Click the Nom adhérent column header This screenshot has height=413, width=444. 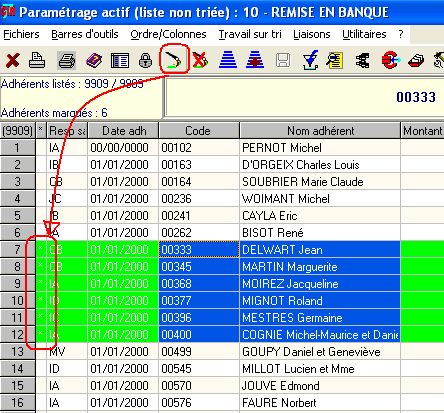click(x=320, y=131)
